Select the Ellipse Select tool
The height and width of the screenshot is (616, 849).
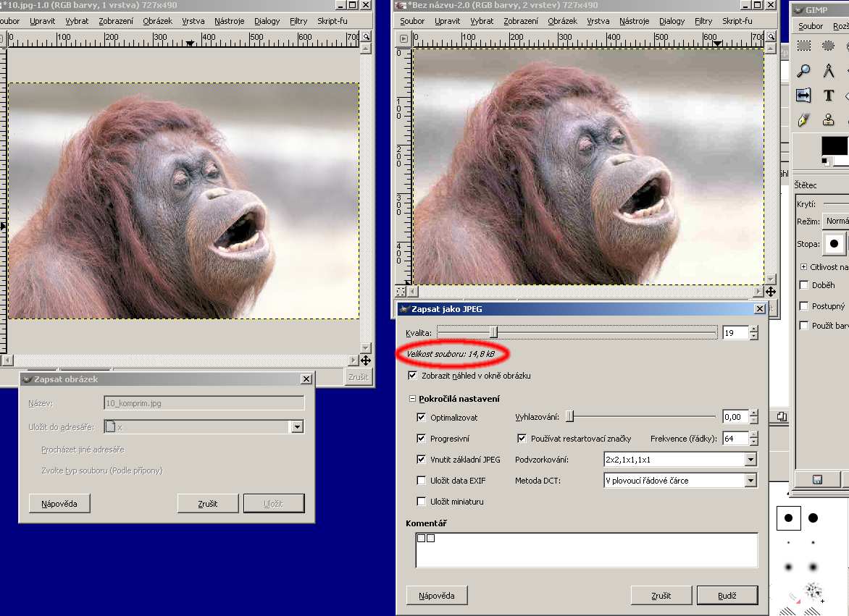(x=829, y=46)
